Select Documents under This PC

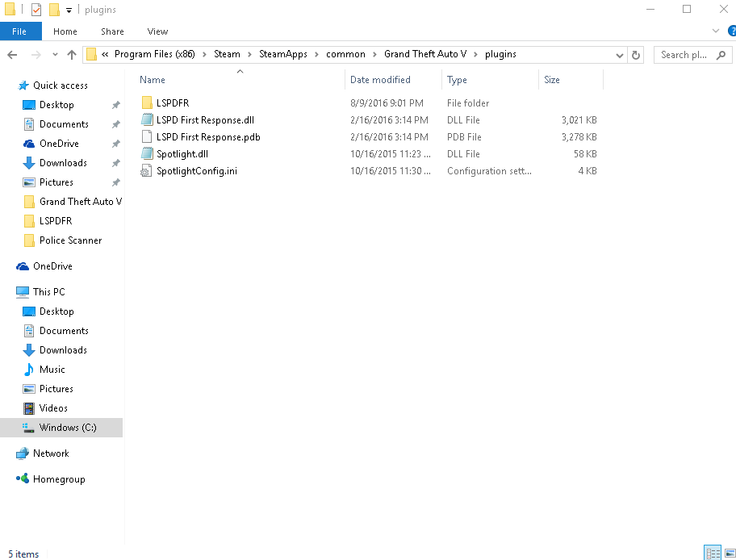(64, 331)
